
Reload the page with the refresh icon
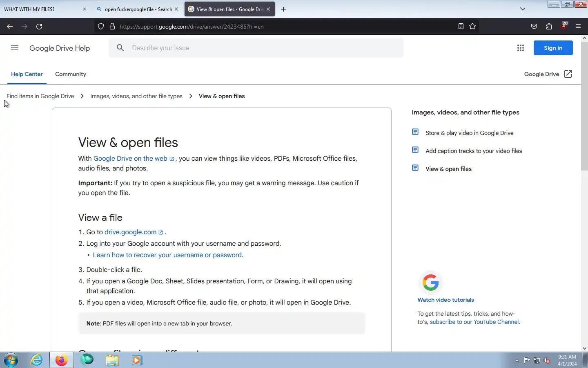(x=39, y=27)
